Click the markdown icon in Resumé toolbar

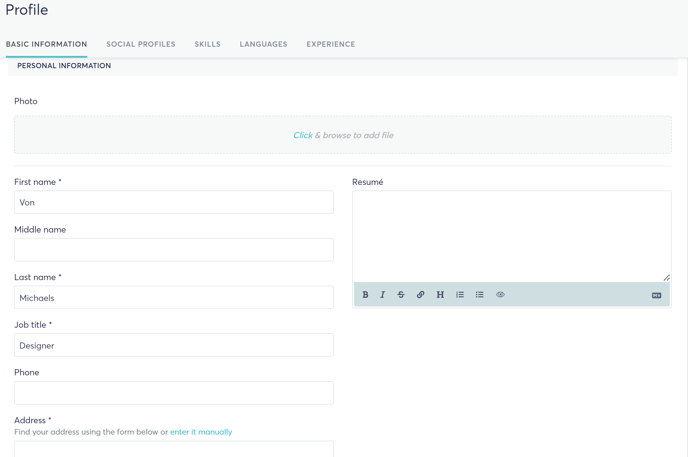(x=656, y=296)
